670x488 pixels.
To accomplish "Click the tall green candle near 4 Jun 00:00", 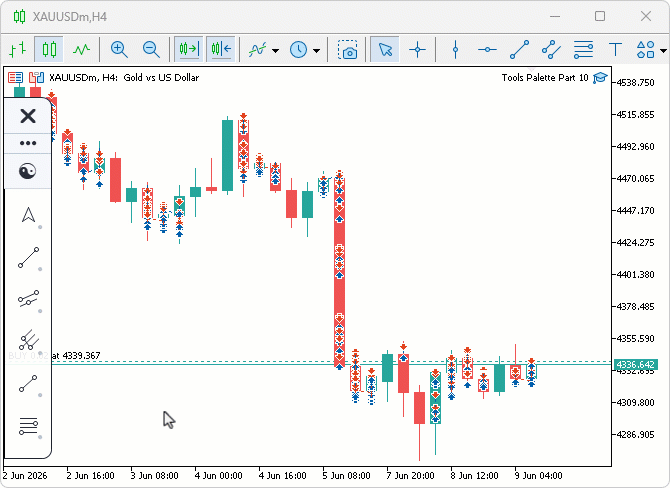I will coord(228,155).
